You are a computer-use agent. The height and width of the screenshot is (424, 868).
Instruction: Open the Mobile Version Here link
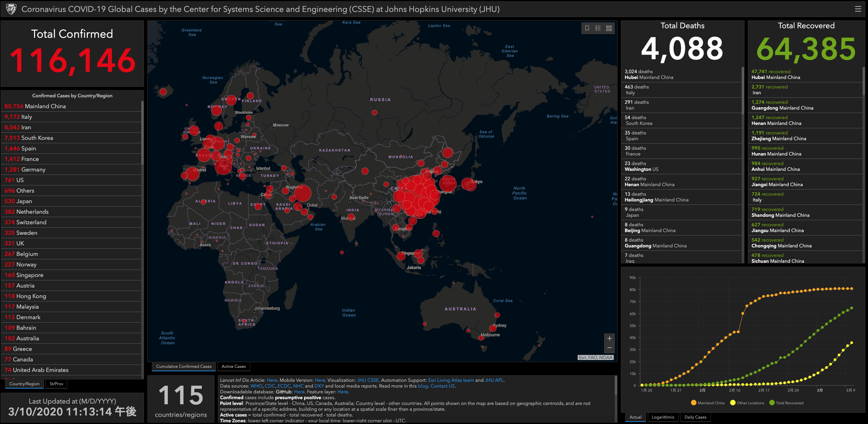320,380
